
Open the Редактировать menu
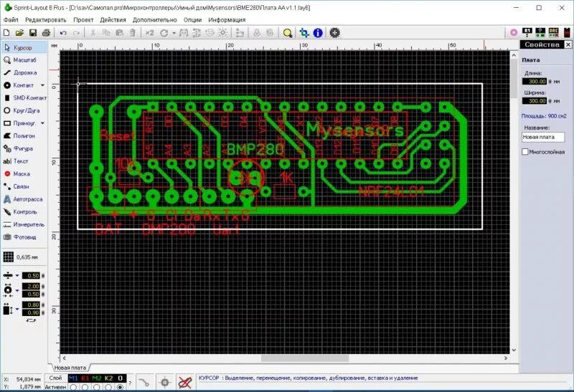(46, 20)
